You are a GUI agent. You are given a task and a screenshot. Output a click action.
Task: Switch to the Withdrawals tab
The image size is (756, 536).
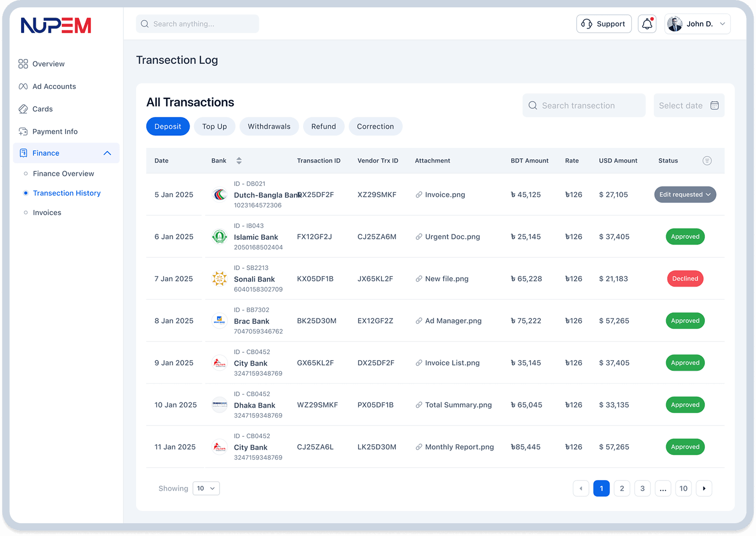pyautogui.click(x=269, y=126)
